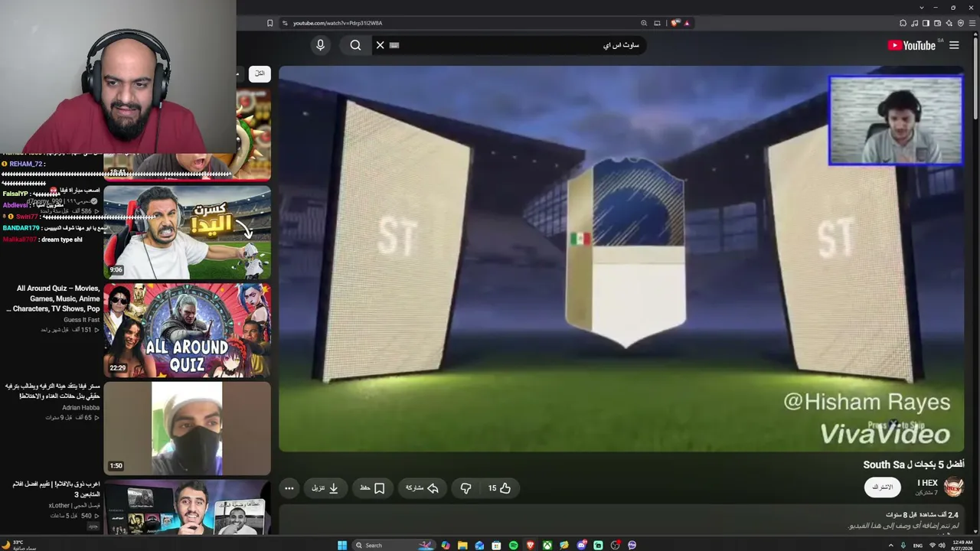Show hidden system tray icons

point(890,545)
